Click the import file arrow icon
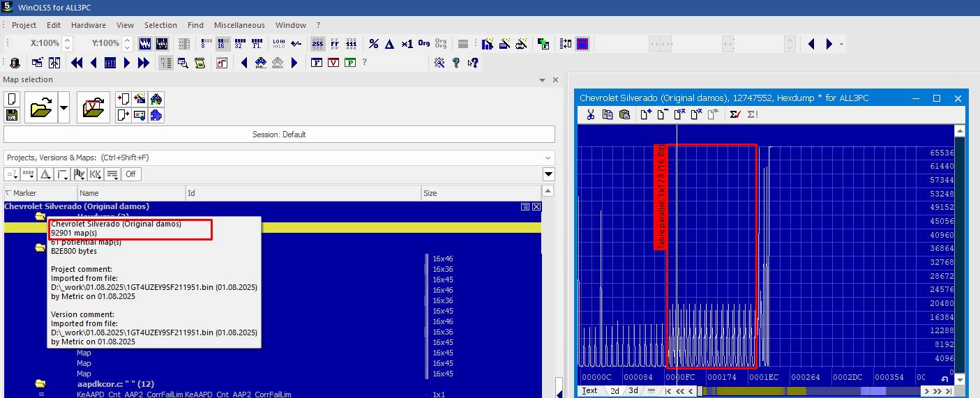 pyautogui.click(x=123, y=100)
